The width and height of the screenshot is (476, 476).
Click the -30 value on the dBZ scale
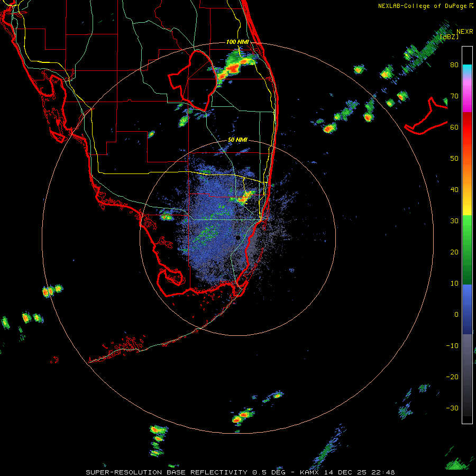pos(452,408)
